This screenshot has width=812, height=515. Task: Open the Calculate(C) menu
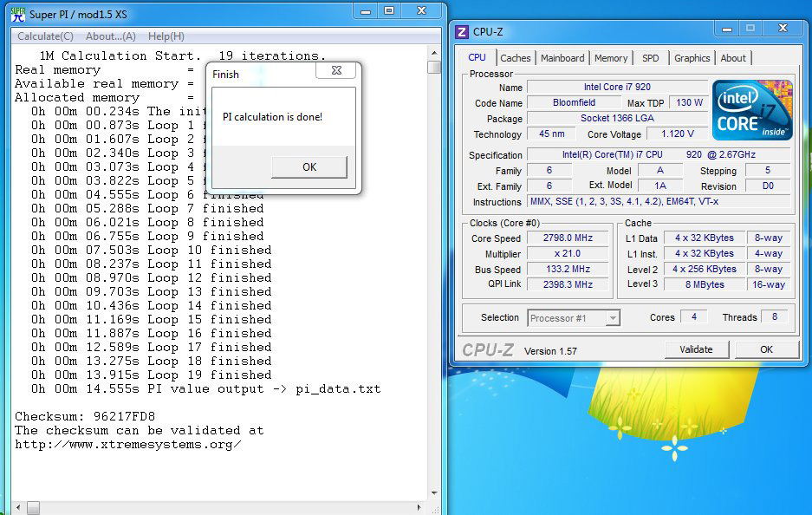coord(45,36)
